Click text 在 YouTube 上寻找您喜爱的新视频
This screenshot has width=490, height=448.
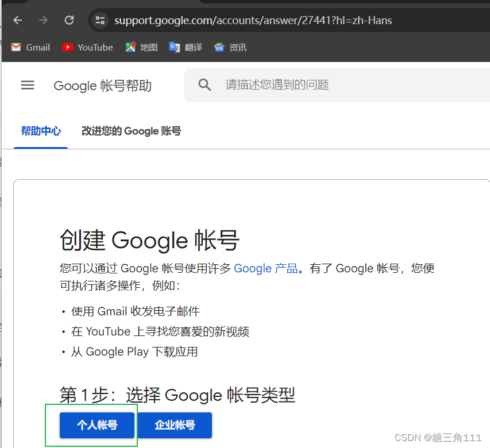pos(160,331)
